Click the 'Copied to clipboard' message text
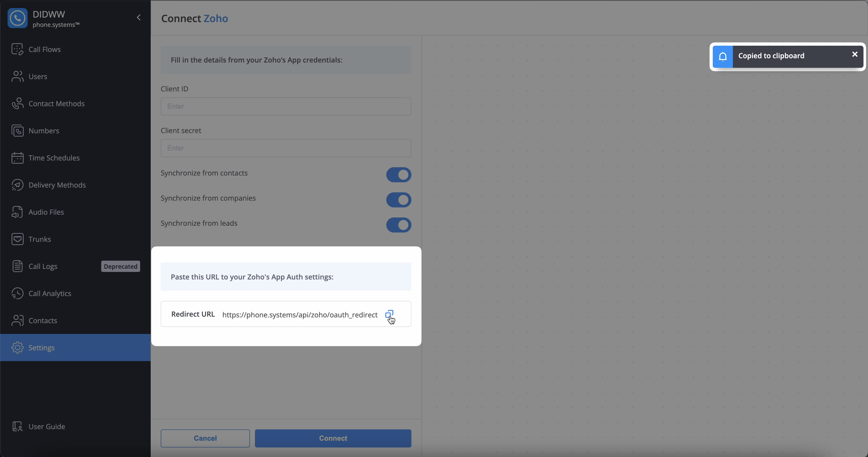The height and width of the screenshot is (457, 868). [771, 56]
